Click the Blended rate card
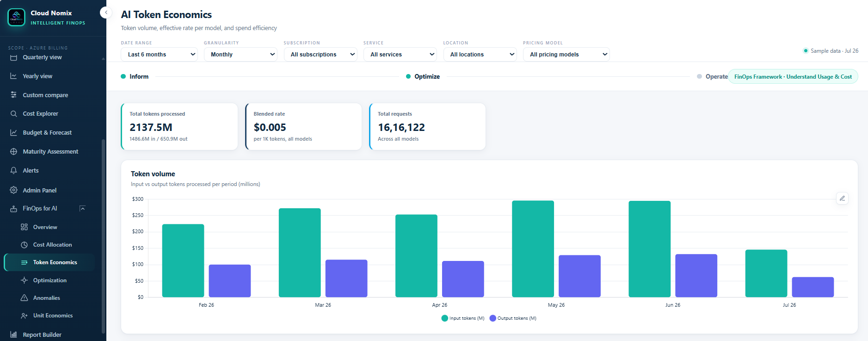Image resolution: width=868 pixels, height=341 pixels. [303, 126]
